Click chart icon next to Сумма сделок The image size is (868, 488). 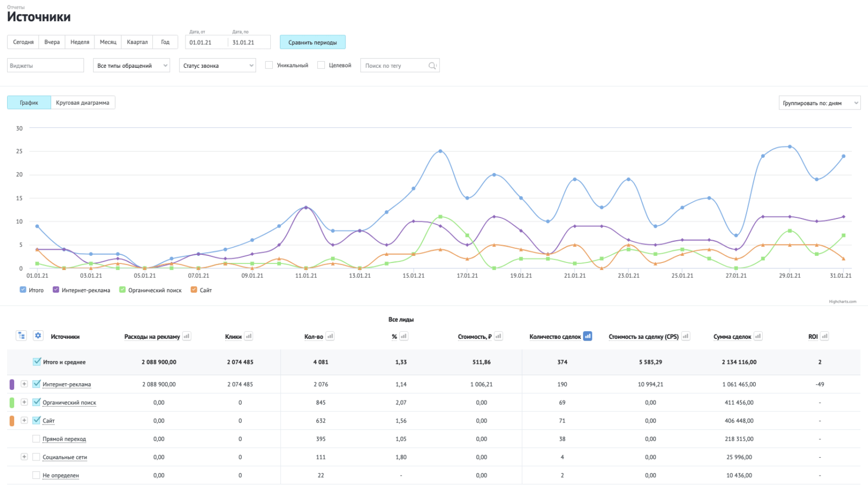(758, 336)
